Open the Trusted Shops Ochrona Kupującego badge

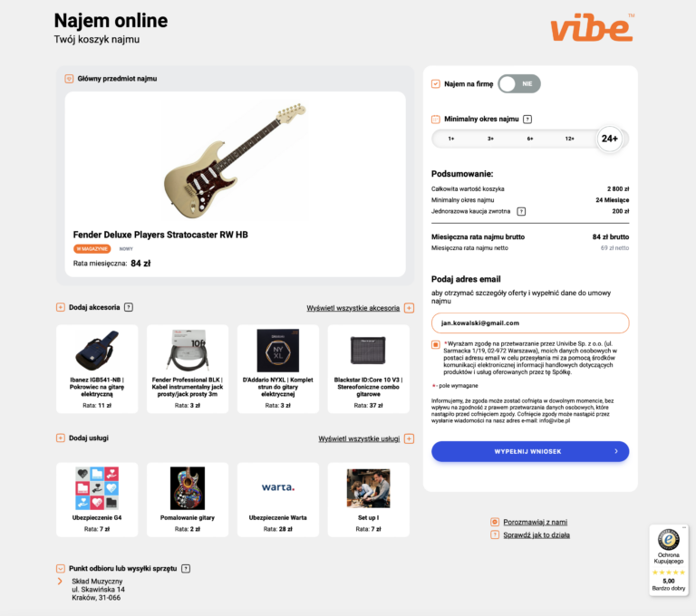click(x=669, y=560)
